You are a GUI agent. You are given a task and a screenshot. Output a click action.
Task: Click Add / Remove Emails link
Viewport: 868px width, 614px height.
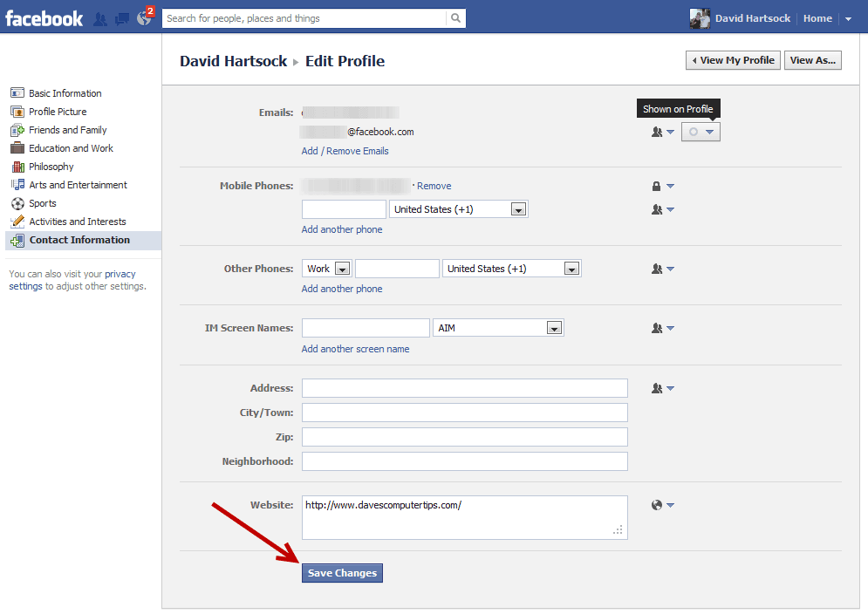(x=345, y=151)
